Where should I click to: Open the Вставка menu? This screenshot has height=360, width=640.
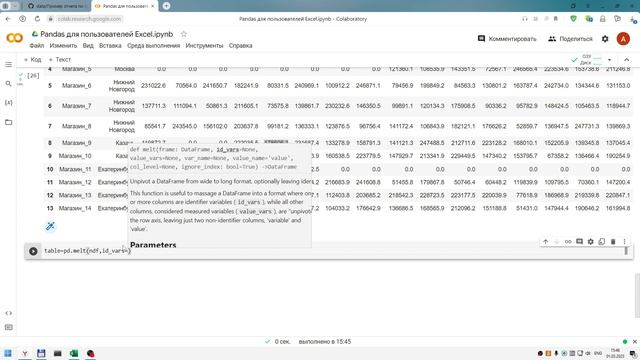[110, 46]
